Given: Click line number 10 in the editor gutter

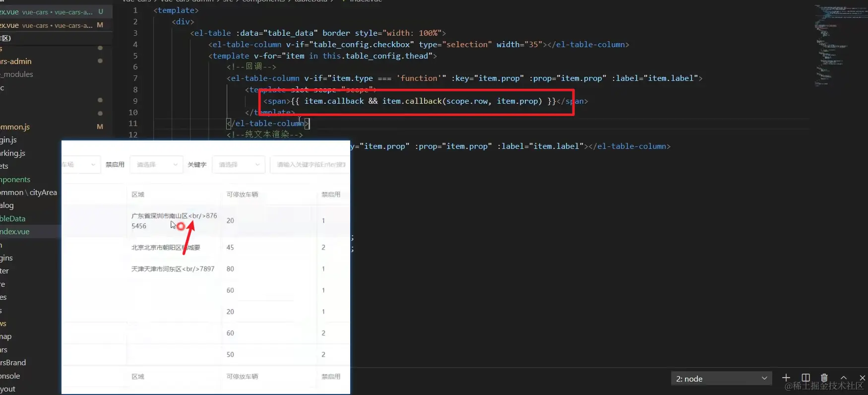Looking at the screenshot, I should 133,113.
